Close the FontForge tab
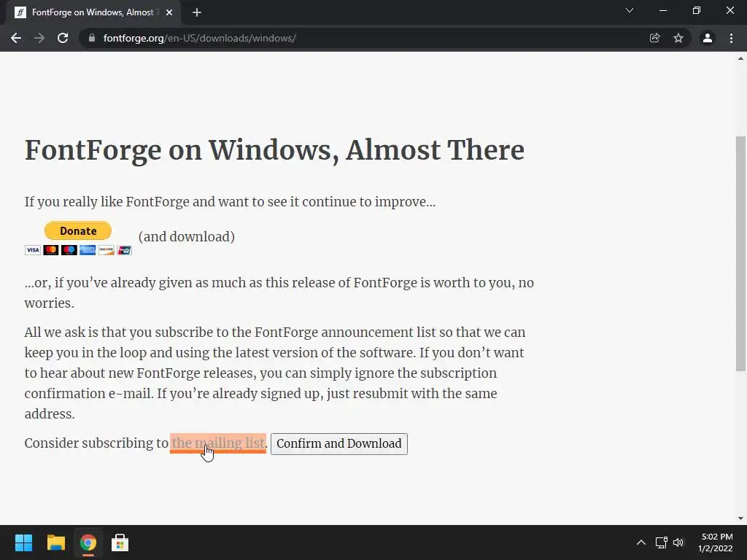This screenshot has height=560, width=747. 169,12
